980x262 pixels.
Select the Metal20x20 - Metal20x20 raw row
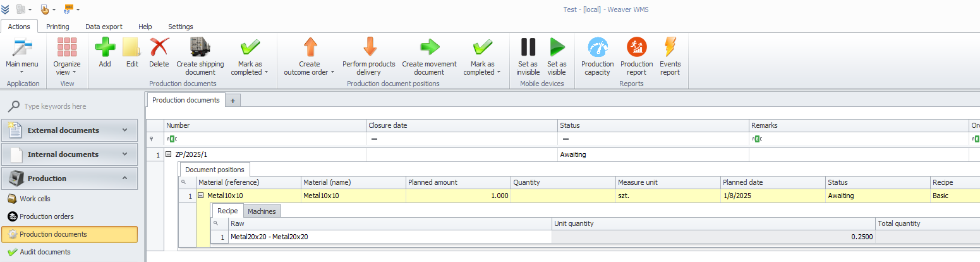[x=389, y=237]
